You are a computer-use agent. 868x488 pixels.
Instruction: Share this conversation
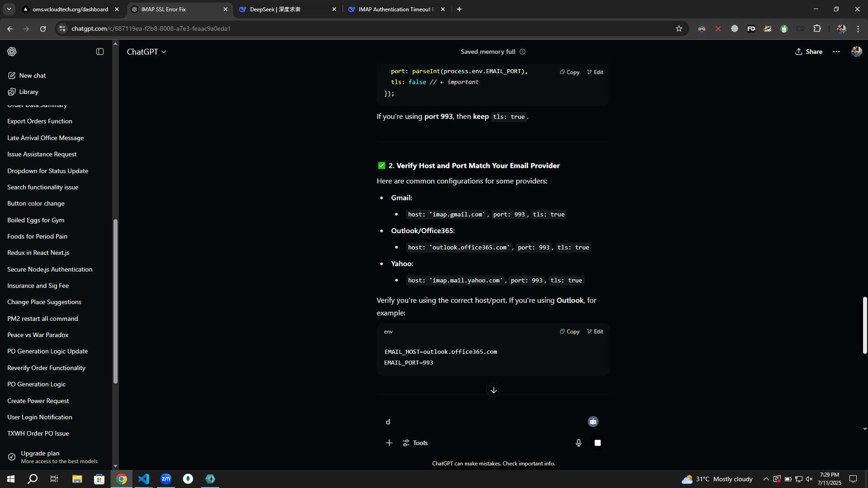point(809,52)
